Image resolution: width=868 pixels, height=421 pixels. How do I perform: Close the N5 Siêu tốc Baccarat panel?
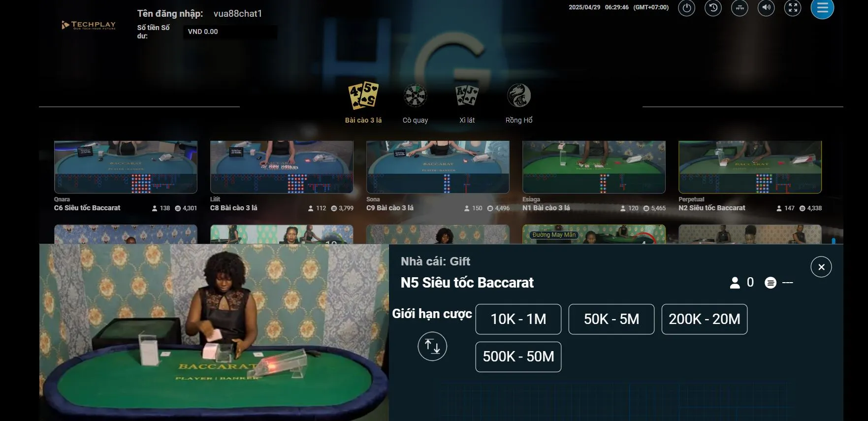(821, 267)
